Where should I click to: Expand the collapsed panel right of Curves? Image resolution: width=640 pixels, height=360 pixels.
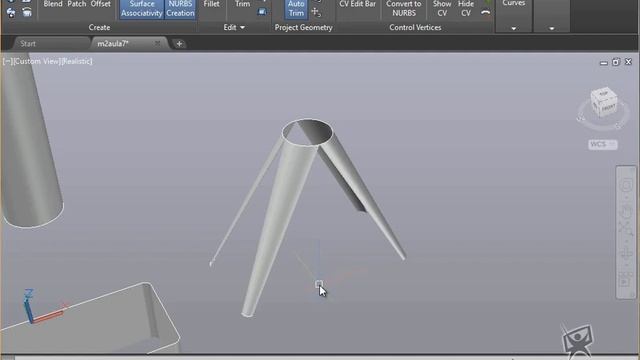pyautogui.click(x=551, y=28)
